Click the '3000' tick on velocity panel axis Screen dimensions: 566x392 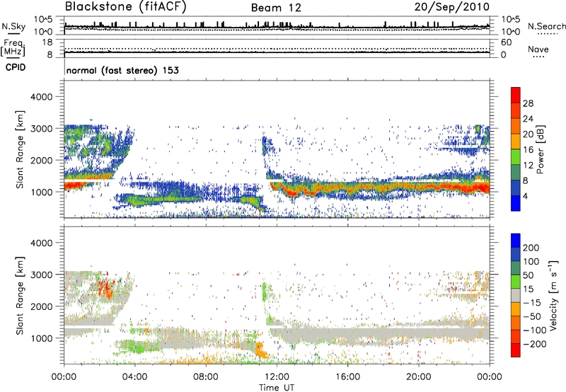click(x=41, y=275)
